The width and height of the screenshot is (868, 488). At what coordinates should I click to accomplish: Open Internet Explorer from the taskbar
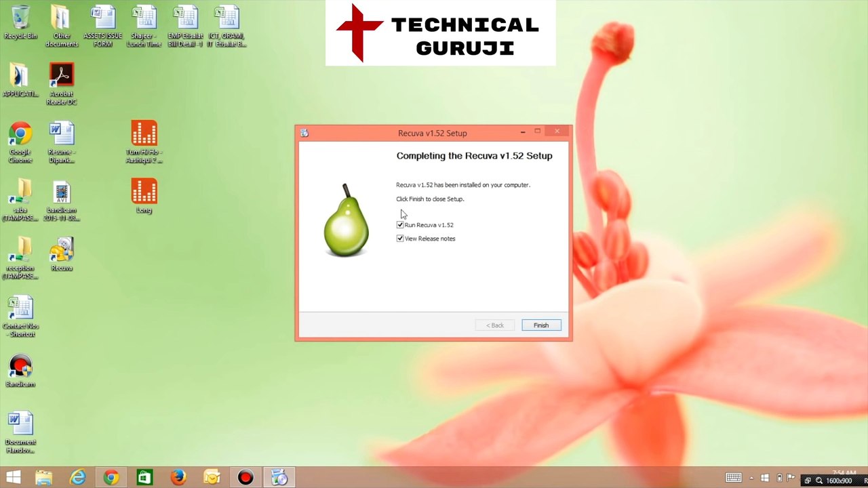[78, 478]
